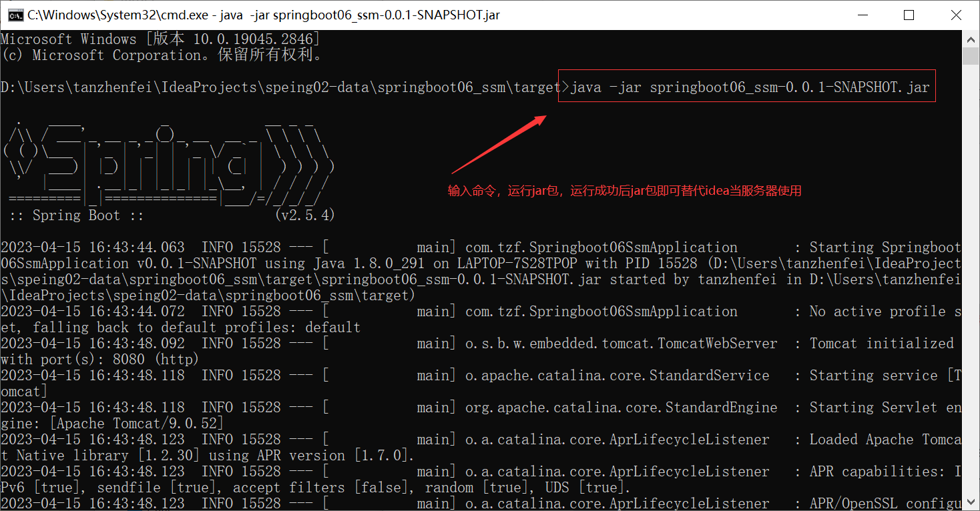
Task: Click 'with port(s): 8080 (http)' line
Action: tap(100, 360)
